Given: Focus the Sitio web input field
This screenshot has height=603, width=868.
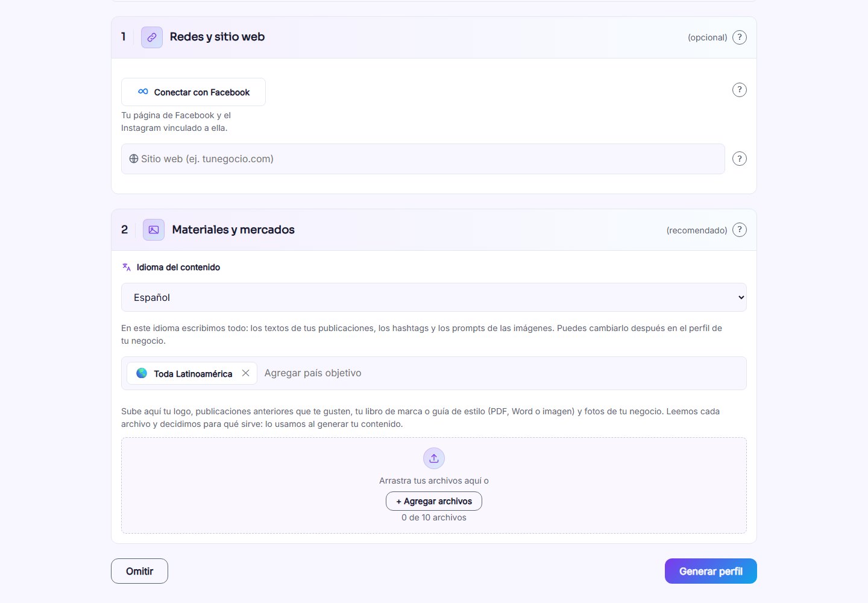Looking at the screenshot, I should coord(423,159).
